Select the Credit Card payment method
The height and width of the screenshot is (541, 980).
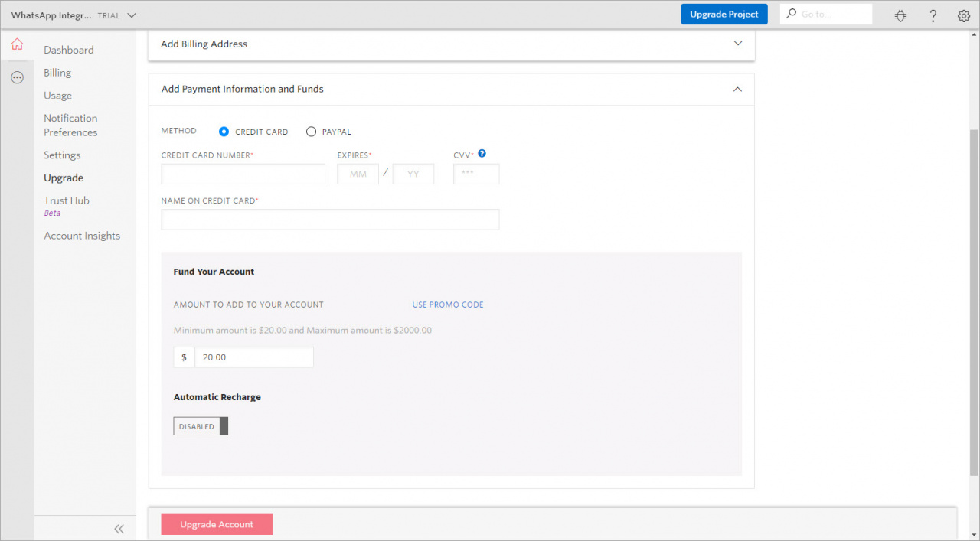coord(224,132)
